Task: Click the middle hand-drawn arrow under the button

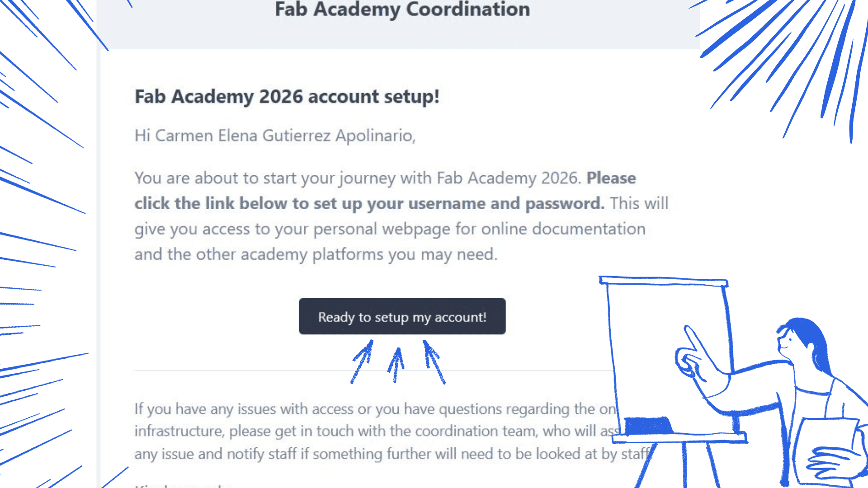Action: 396,364
